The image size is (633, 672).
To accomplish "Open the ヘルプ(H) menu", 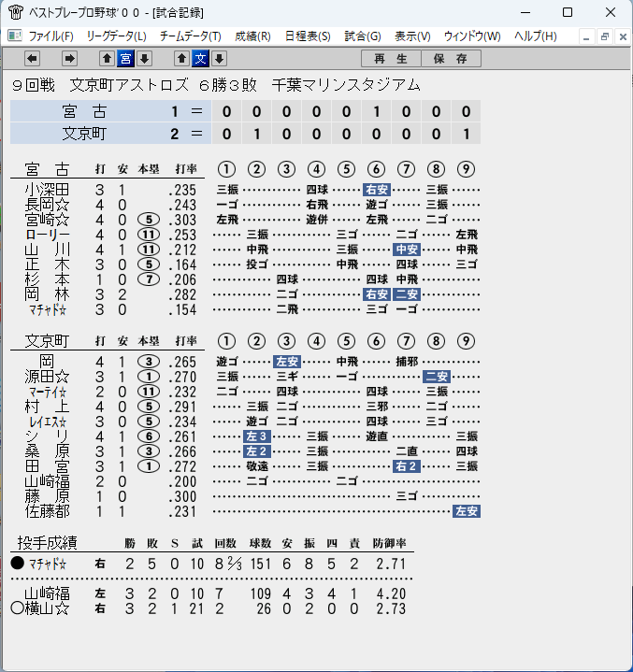I will tap(535, 36).
